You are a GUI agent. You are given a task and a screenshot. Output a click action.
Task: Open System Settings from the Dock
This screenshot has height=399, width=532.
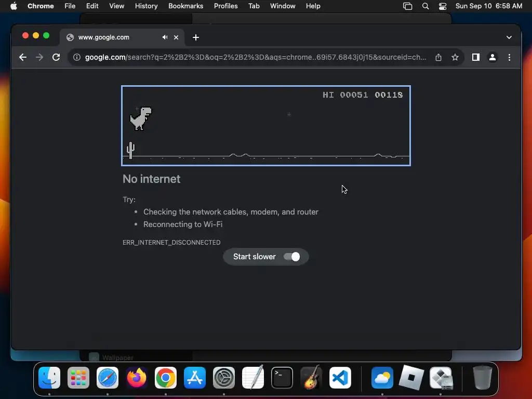click(x=224, y=378)
